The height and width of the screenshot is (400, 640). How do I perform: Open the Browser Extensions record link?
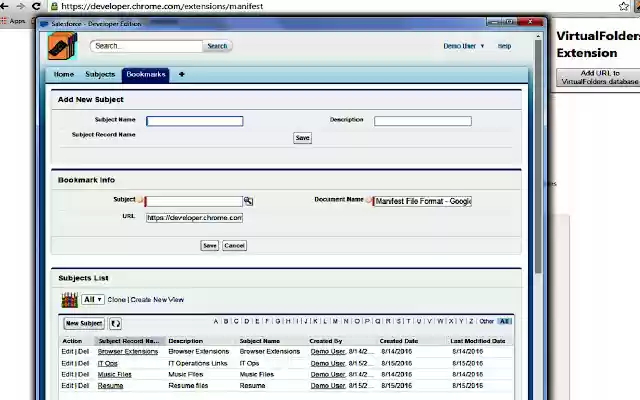tap(128, 351)
